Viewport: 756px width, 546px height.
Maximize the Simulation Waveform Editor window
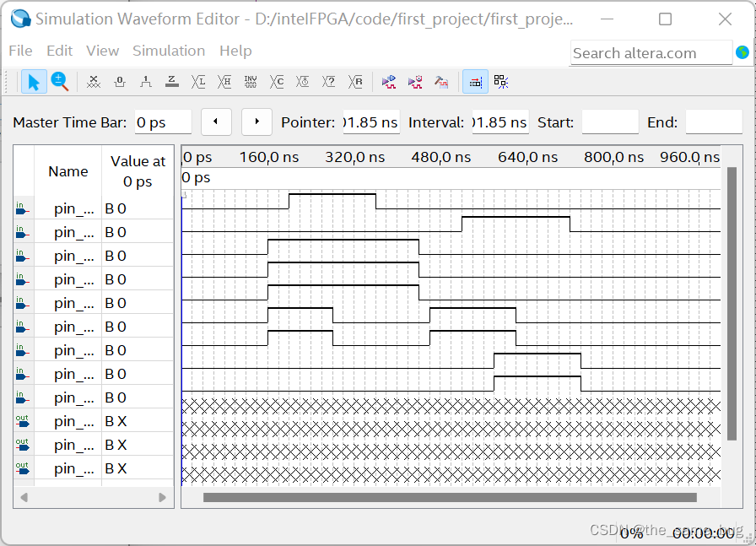[666, 19]
